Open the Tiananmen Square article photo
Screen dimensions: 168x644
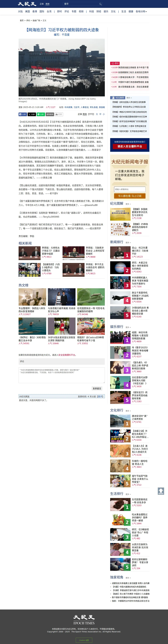coord(62,68)
